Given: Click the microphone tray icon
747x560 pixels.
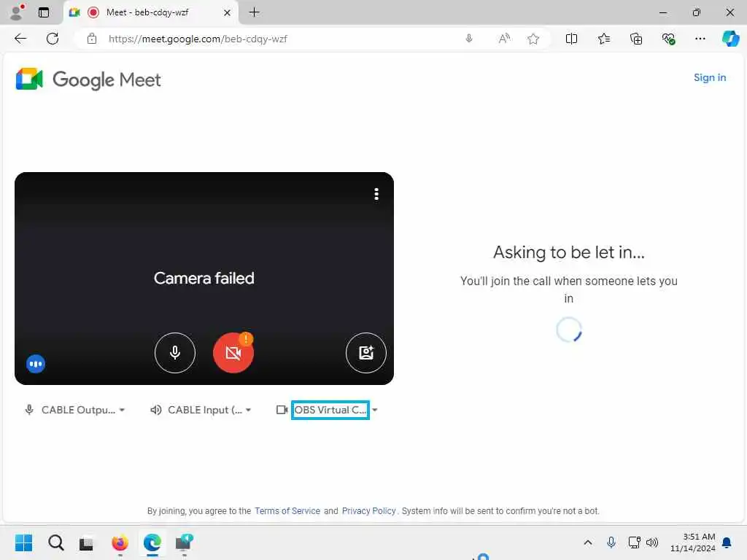Looking at the screenshot, I should 611,542.
